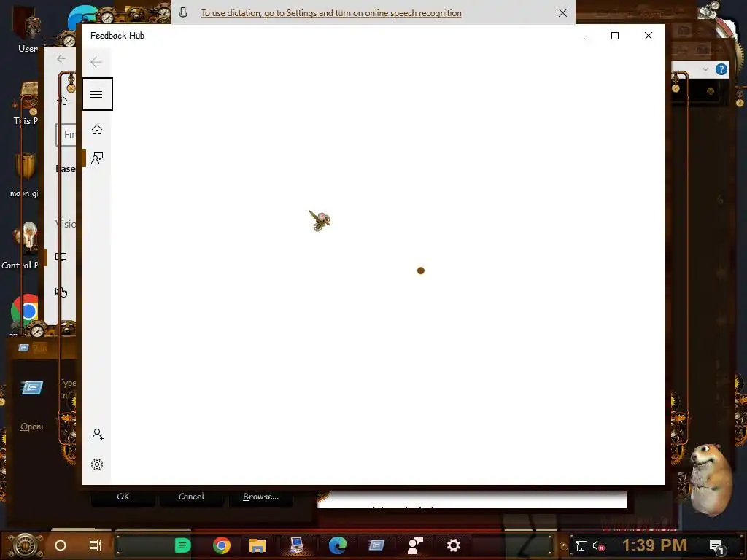Open Google Chrome desktop shortcut
747x560 pixels.
pyautogui.click(x=24, y=311)
